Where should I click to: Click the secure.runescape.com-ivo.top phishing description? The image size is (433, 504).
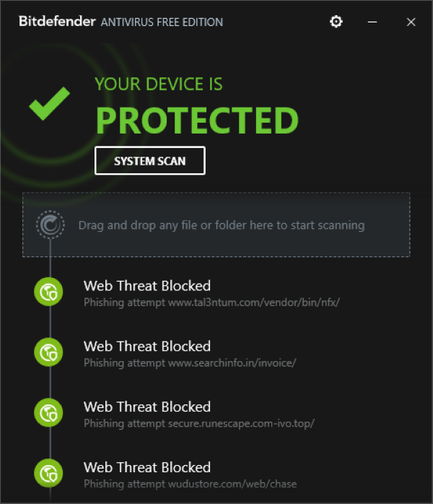[x=199, y=423]
